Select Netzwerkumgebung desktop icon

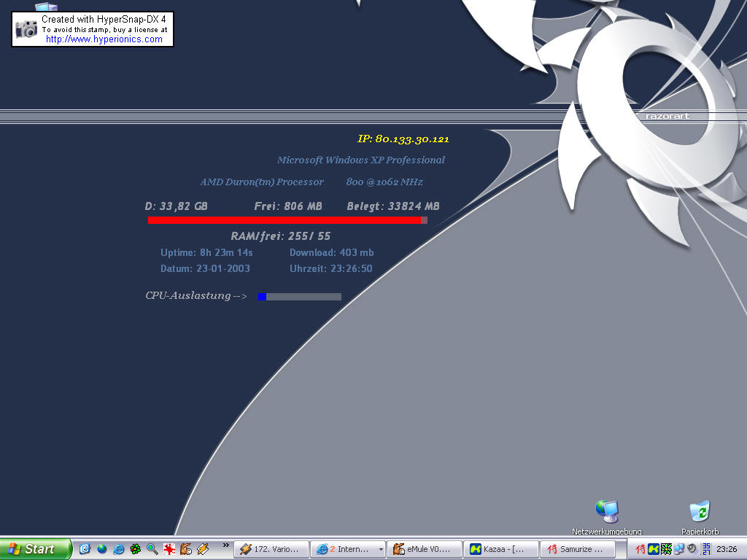point(607,518)
